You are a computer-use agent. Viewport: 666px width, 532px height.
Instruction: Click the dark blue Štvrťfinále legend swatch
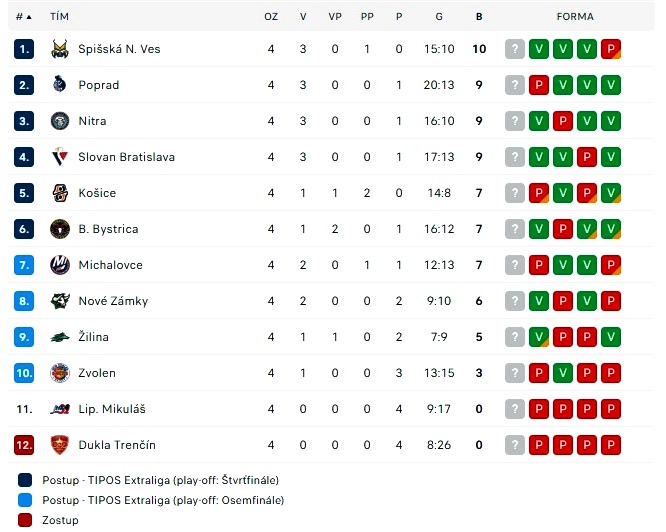coord(25,480)
